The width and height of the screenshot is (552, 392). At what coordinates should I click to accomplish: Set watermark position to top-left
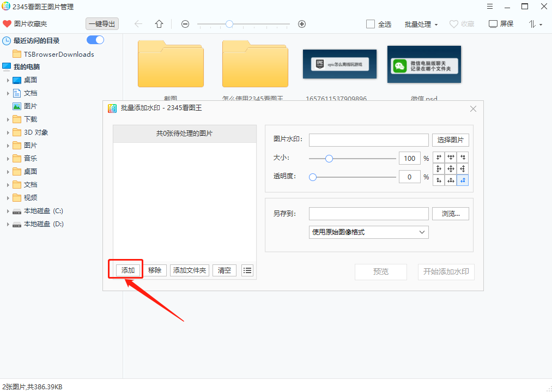click(439, 158)
